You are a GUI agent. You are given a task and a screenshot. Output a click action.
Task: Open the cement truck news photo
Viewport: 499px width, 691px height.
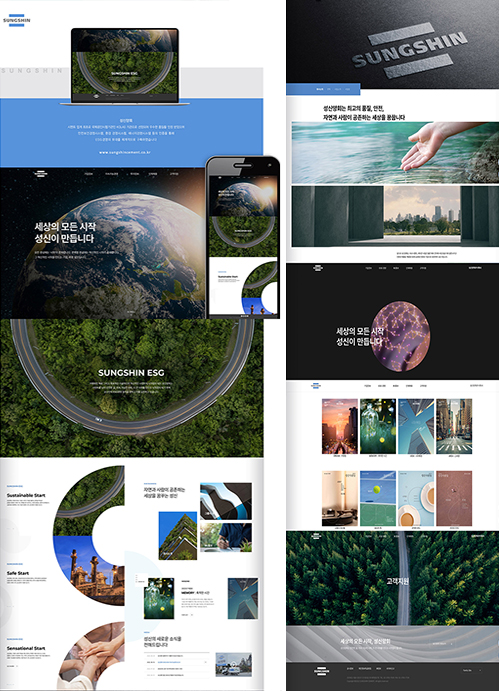(x=234, y=665)
